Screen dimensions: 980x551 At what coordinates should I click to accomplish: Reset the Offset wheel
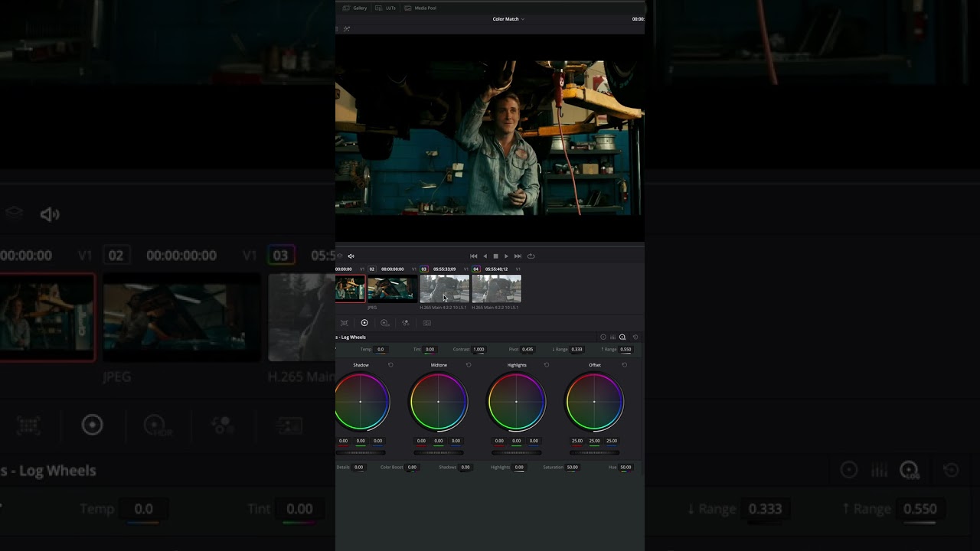(x=624, y=365)
